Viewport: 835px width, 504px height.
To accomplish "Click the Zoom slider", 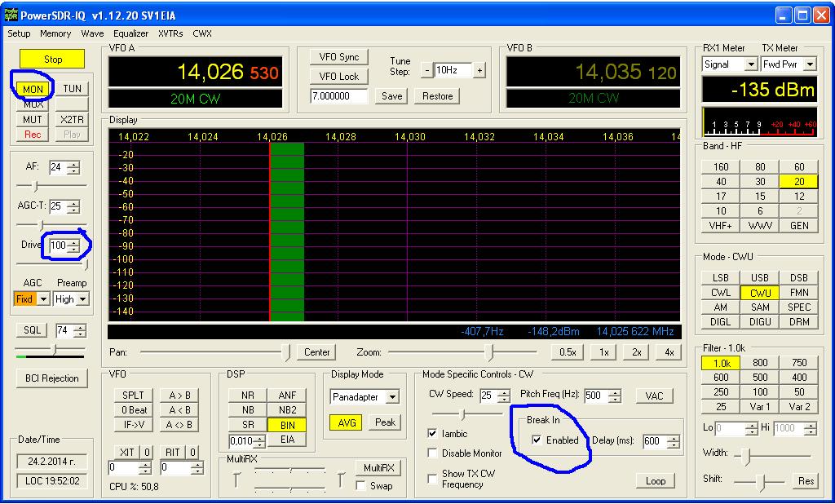I will coord(463,352).
